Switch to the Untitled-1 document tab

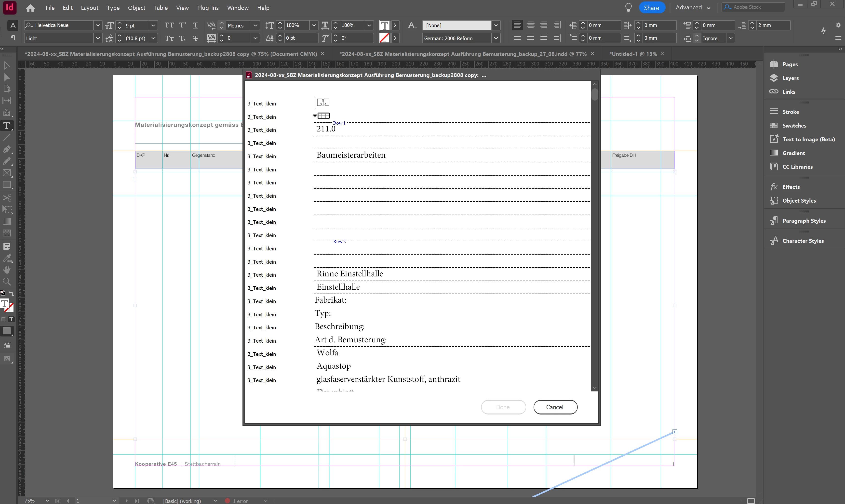(633, 54)
